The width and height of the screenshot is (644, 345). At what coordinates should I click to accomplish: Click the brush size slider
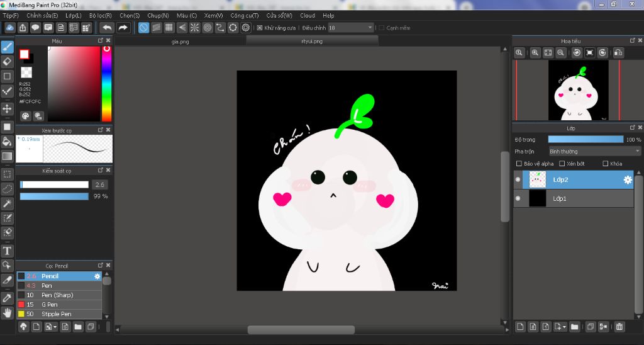[54, 184]
